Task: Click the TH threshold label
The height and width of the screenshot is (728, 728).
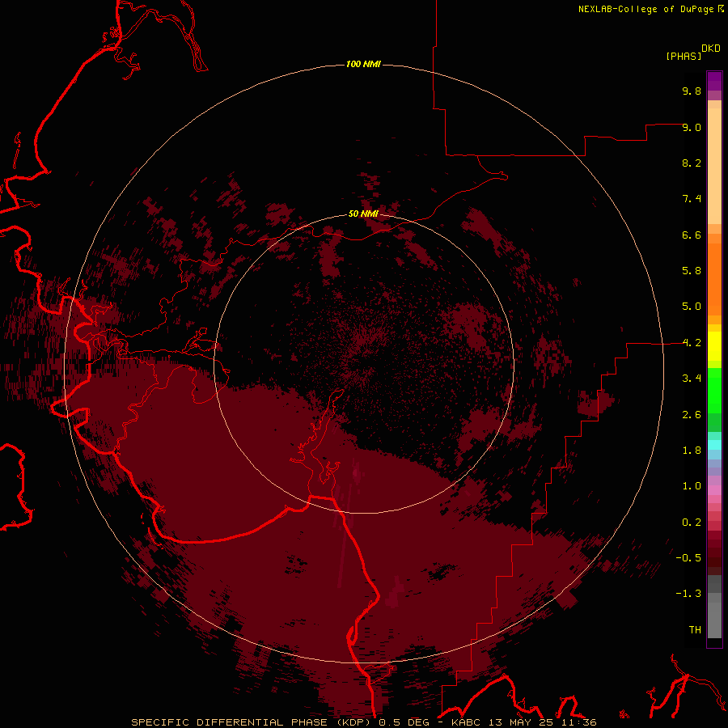Action: coord(695,630)
